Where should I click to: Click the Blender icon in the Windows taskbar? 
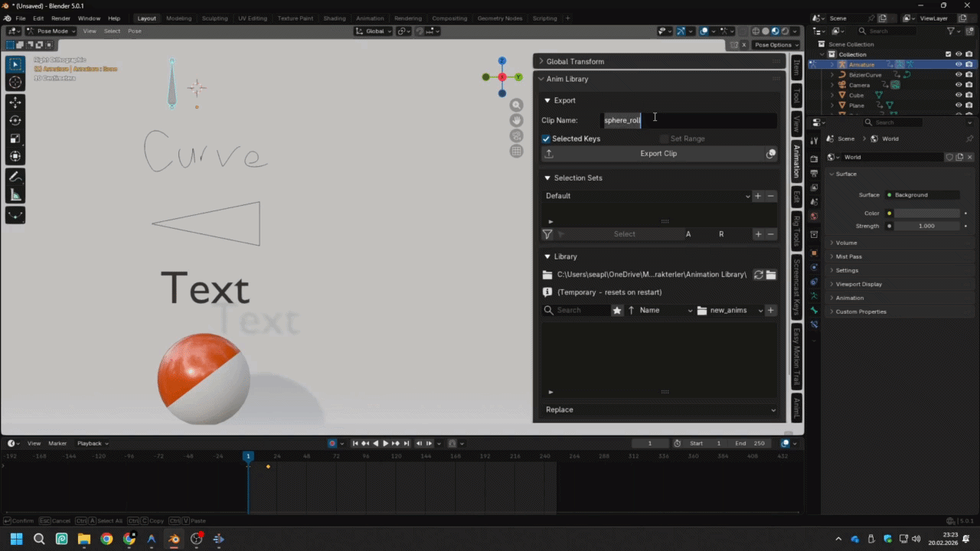(x=174, y=539)
